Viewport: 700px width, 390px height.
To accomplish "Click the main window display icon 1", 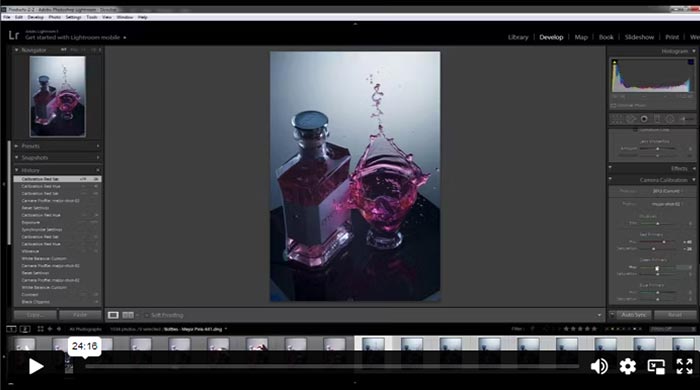I will pos(11,329).
